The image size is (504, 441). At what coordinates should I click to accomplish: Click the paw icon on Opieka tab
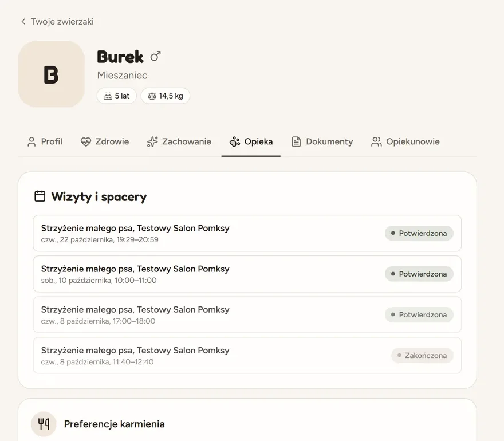(235, 142)
